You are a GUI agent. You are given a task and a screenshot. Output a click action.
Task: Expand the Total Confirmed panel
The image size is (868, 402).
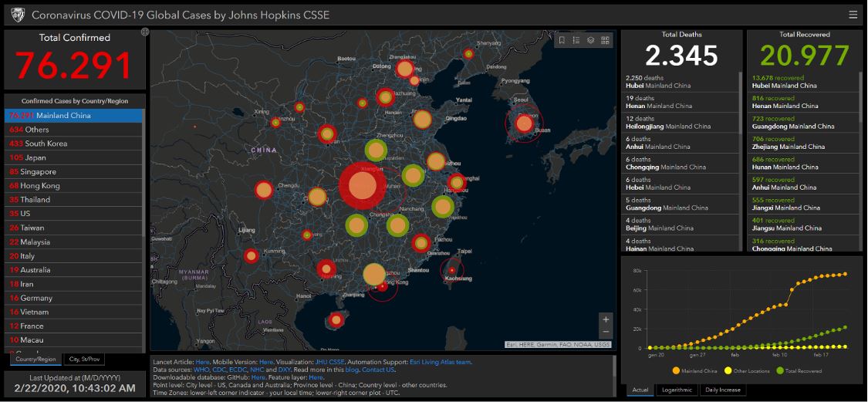[x=144, y=32]
